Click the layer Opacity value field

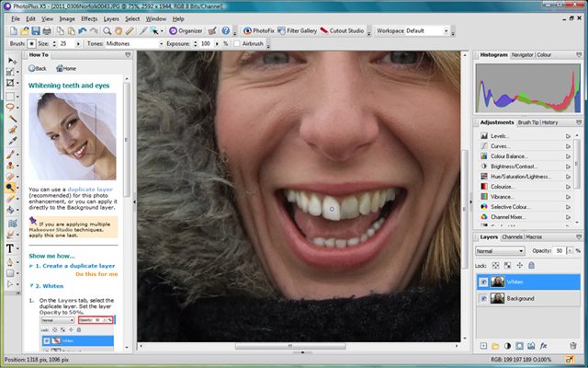point(560,251)
